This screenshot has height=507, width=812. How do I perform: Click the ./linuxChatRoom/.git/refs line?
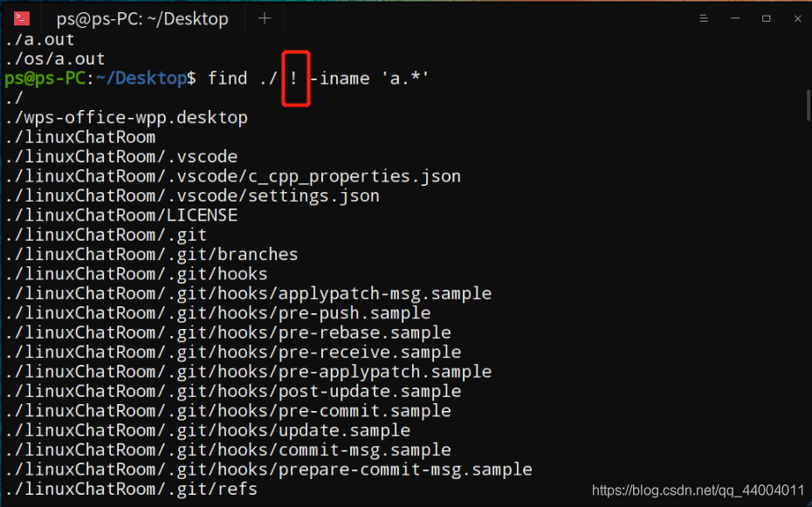(132, 489)
